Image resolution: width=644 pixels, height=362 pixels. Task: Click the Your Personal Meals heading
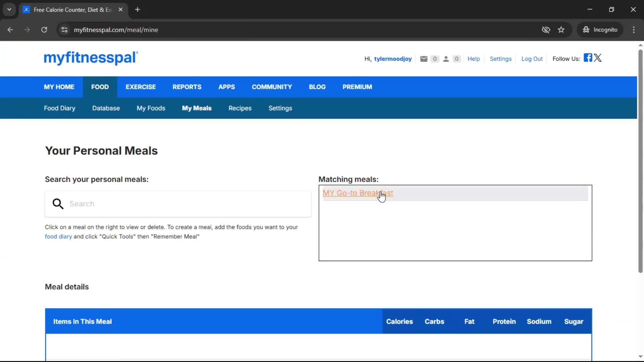click(101, 151)
